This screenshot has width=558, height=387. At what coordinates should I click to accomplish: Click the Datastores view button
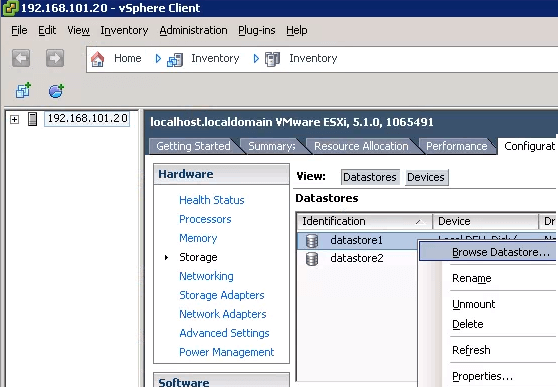[370, 177]
